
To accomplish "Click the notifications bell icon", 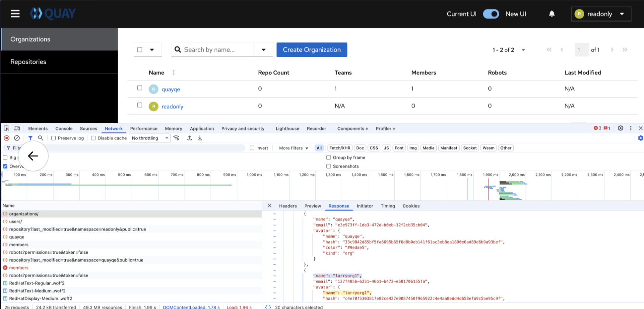I will click(x=552, y=14).
